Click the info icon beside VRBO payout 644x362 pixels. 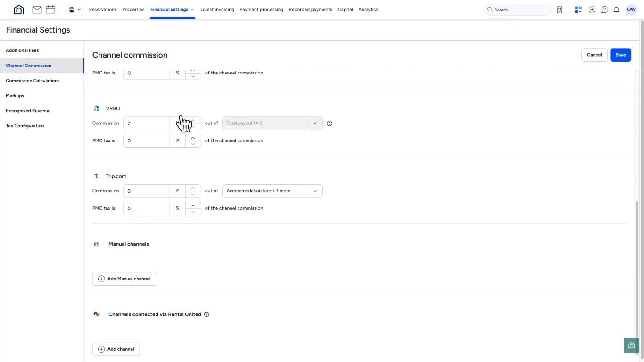coord(330,123)
